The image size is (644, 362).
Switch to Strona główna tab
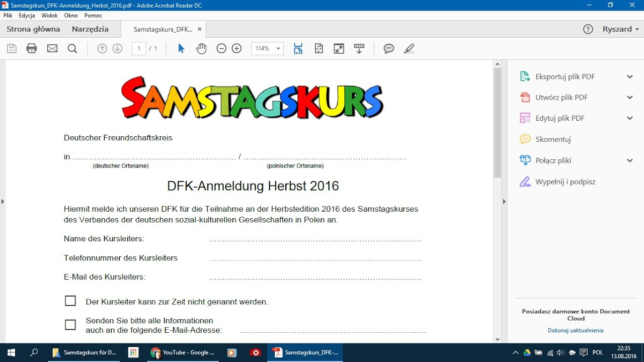coord(33,29)
